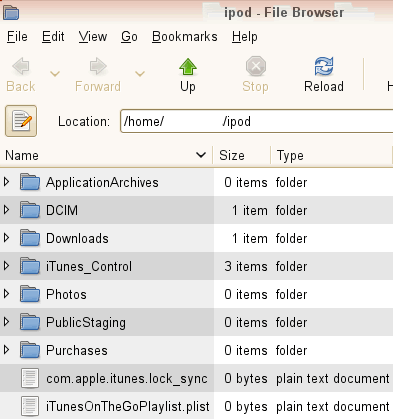Select the DCIM folder icon
The image size is (393, 419).
(x=30, y=210)
